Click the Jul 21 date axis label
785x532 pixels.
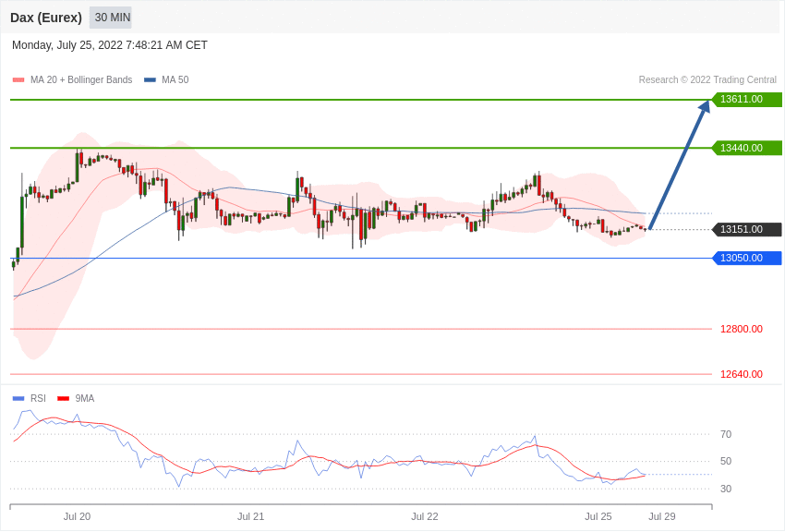(250, 516)
